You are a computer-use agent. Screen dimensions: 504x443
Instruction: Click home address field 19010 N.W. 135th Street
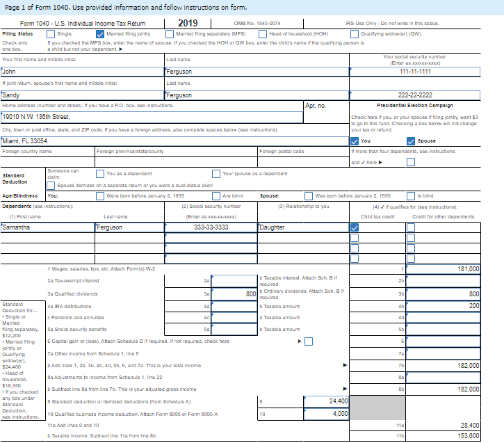pos(152,117)
